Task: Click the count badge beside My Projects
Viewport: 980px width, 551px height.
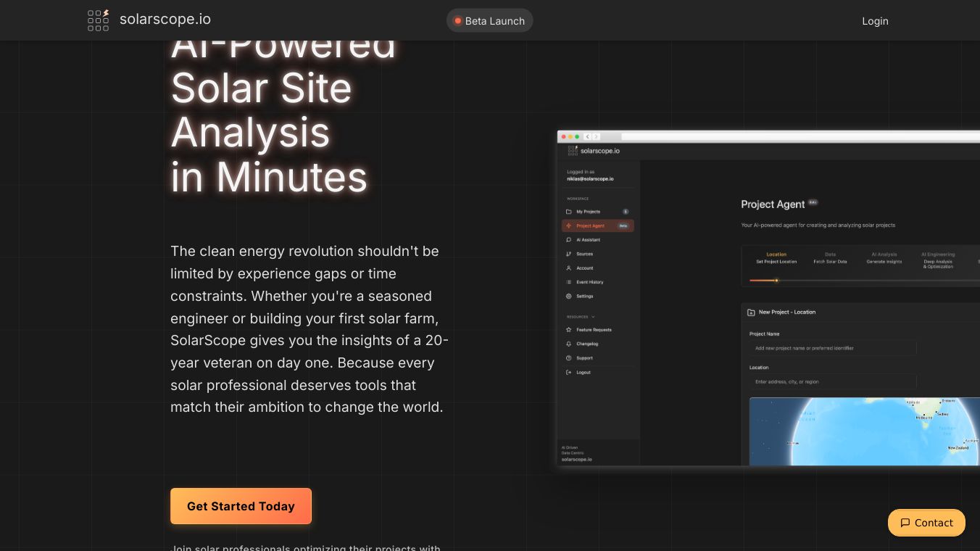Action: click(626, 212)
